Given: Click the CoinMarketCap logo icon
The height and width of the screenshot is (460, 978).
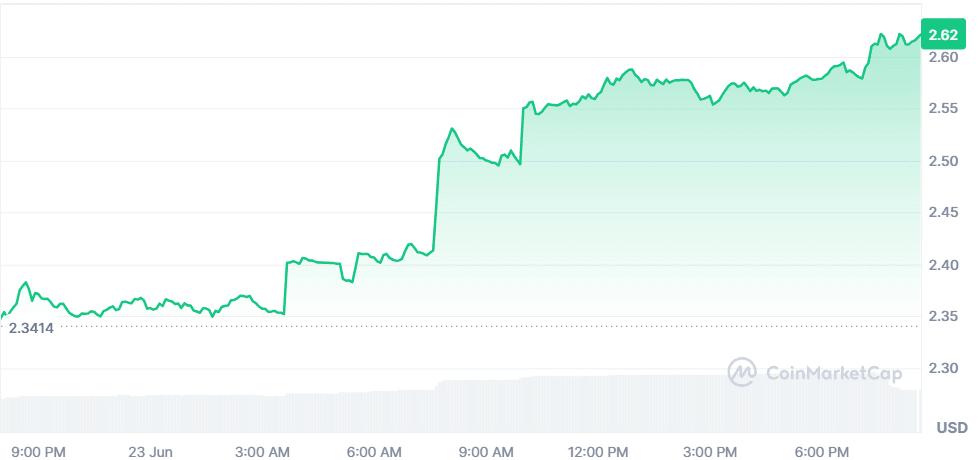Looking at the screenshot, I should click(742, 373).
